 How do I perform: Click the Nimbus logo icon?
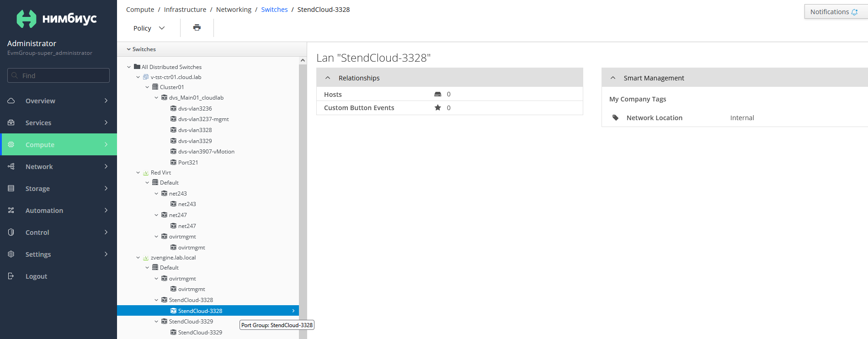(x=26, y=19)
